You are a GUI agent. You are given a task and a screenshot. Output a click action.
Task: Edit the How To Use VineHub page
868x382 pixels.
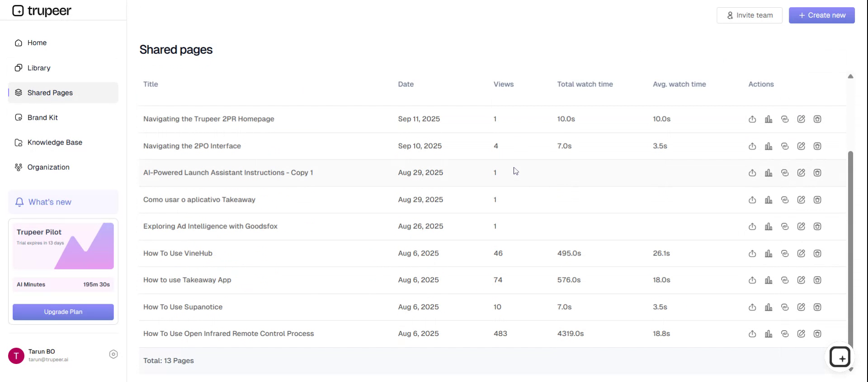pyautogui.click(x=801, y=253)
